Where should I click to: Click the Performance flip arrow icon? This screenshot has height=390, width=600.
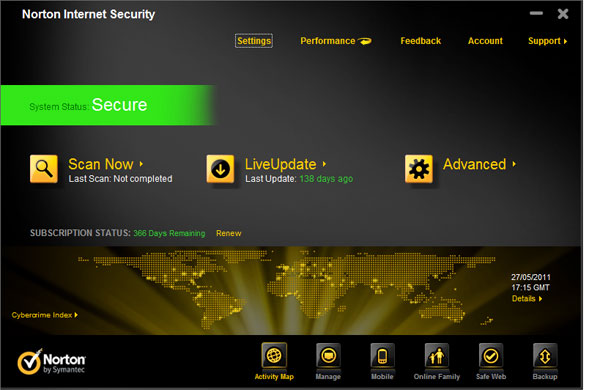(365, 41)
